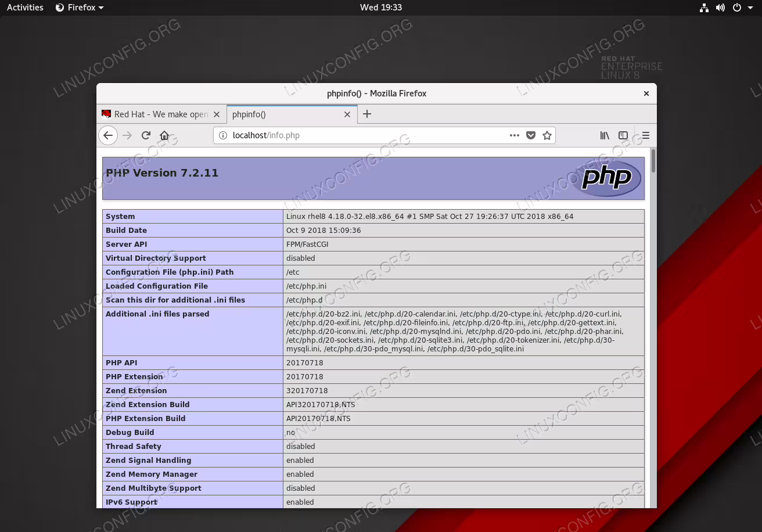This screenshot has height=532, width=762.
Task: Click the PHP logo image
Action: (607, 178)
